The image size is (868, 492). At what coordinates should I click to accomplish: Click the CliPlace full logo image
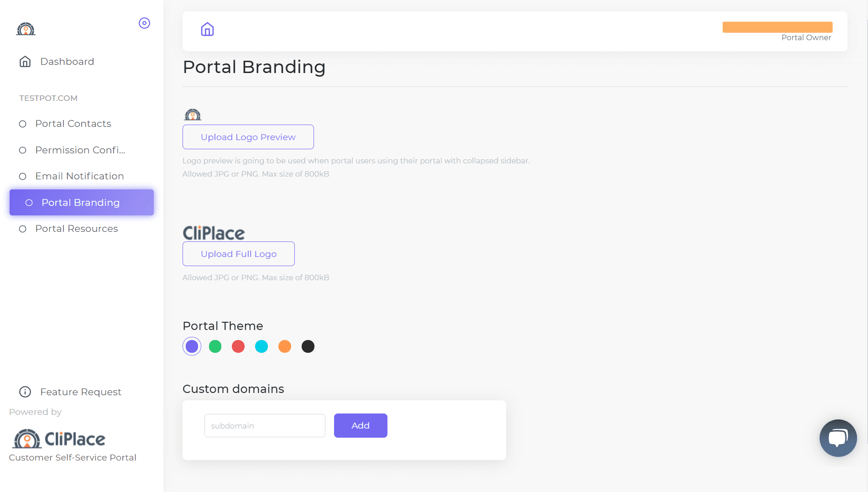(x=214, y=233)
